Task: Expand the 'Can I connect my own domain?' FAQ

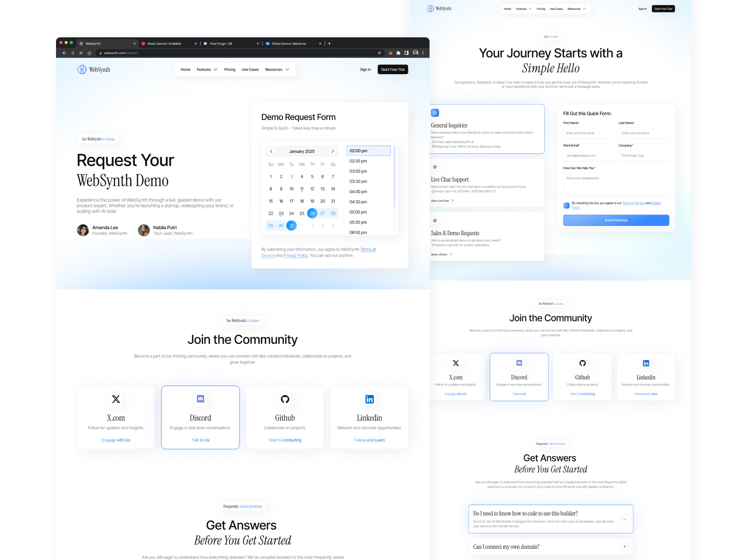Action: (624, 546)
